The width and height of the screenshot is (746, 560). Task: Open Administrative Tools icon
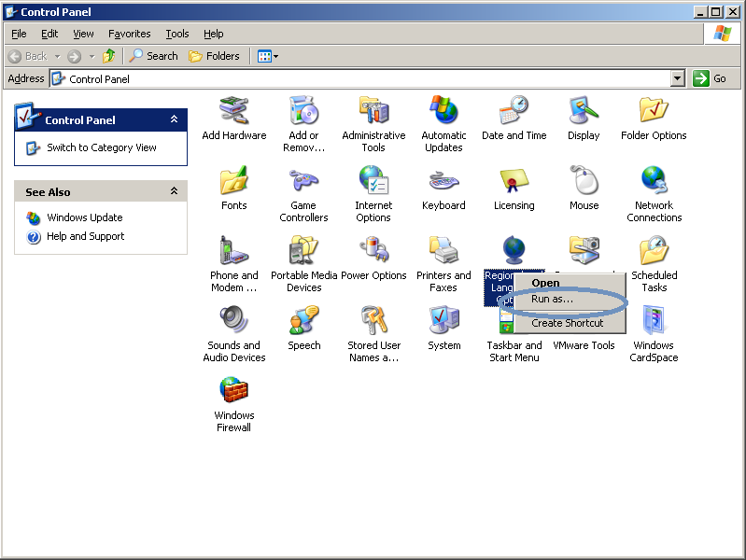point(373,110)
